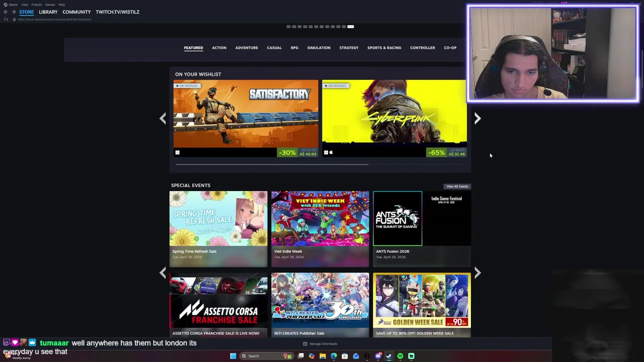Open Task View from the taskbar

301,356
